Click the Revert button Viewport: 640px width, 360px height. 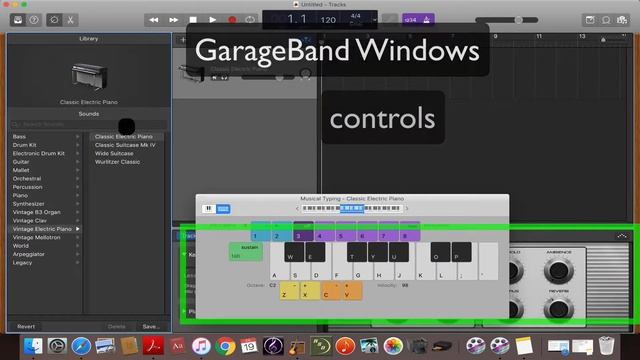tap(26, 327)
